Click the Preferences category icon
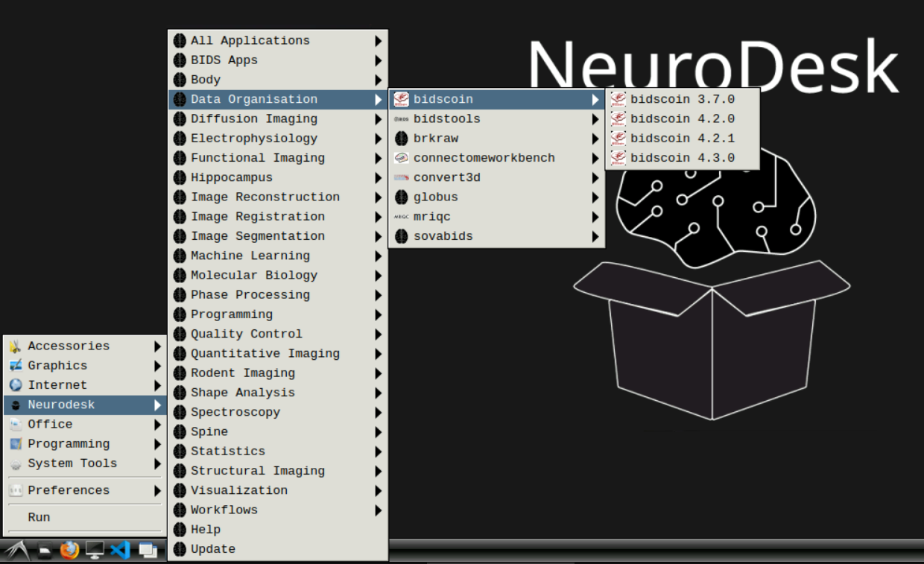 pos(16,490)
